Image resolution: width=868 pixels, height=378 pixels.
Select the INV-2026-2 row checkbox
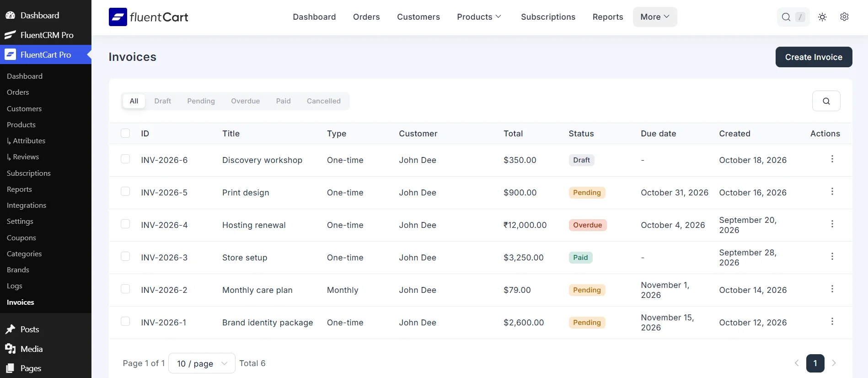click(125, 289)
